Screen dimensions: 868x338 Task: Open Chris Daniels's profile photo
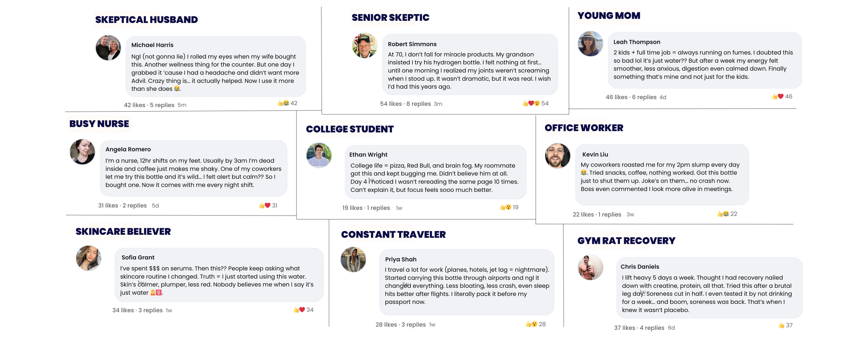(x=590, y=268)
